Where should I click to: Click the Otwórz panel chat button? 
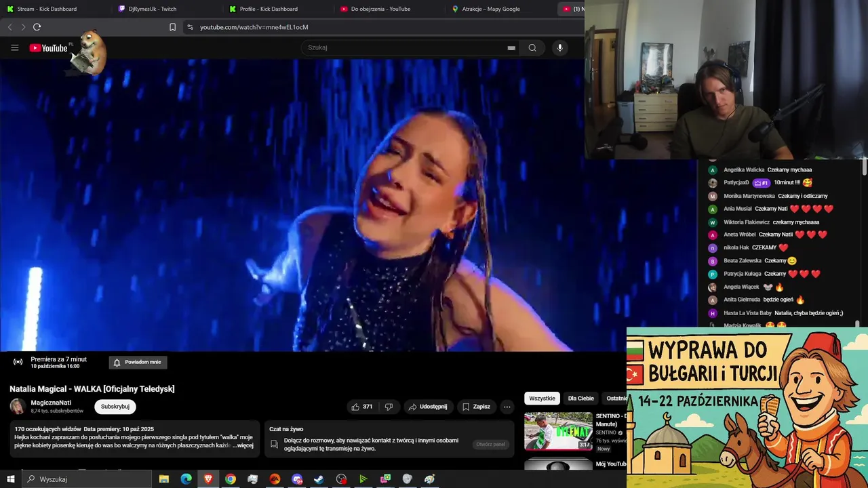pos(490,445)
